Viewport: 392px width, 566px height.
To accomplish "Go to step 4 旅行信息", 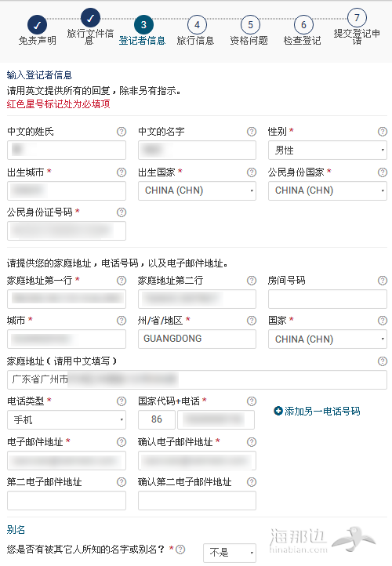I will click(196, 32).
